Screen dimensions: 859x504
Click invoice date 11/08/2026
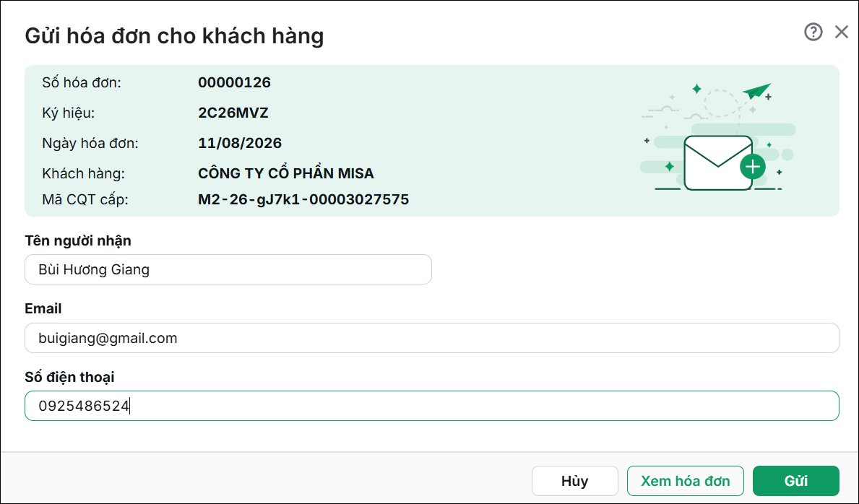pos(240,143)
